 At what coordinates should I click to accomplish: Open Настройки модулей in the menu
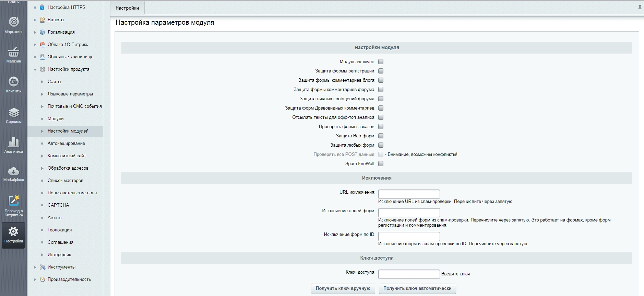coord(68,131)
